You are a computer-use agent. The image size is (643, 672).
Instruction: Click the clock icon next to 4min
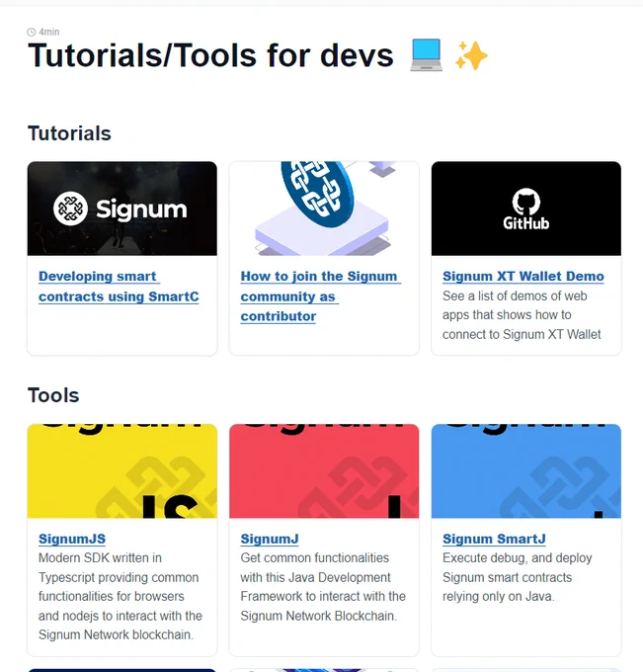click(32, 33)
